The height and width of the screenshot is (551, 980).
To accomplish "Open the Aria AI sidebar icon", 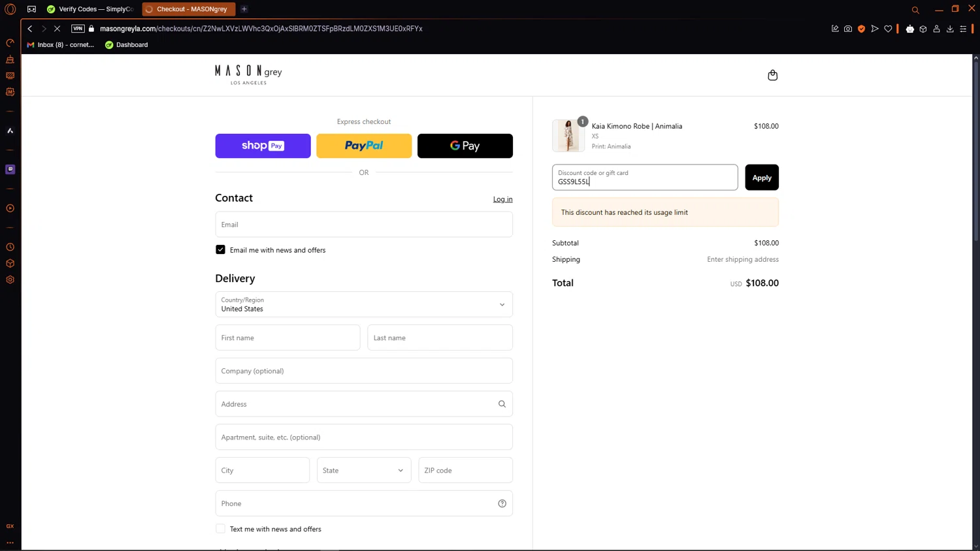I will 10,131.
